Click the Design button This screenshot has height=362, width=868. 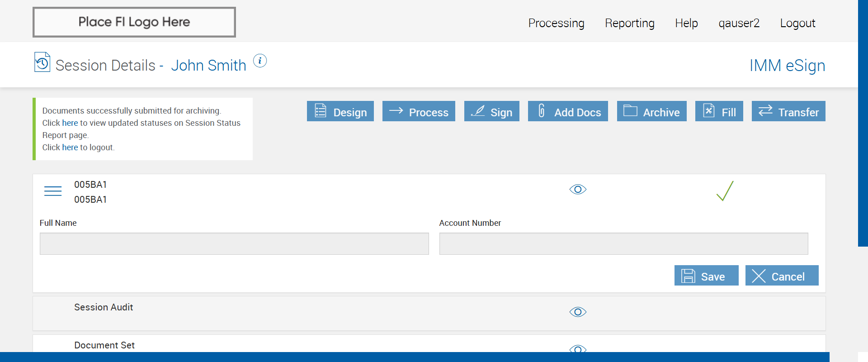(x=340, y=111)
